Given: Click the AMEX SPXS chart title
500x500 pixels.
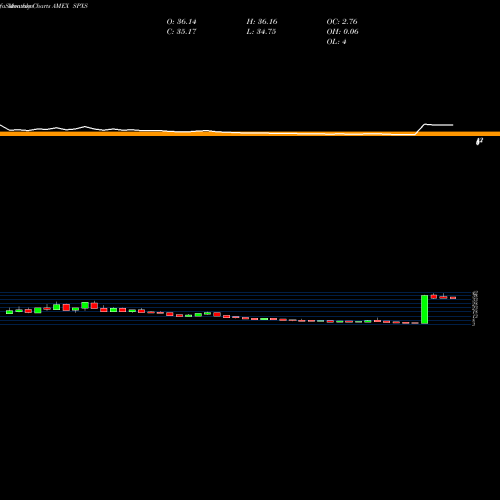Looking at the screenshot, I should point(70,6).
